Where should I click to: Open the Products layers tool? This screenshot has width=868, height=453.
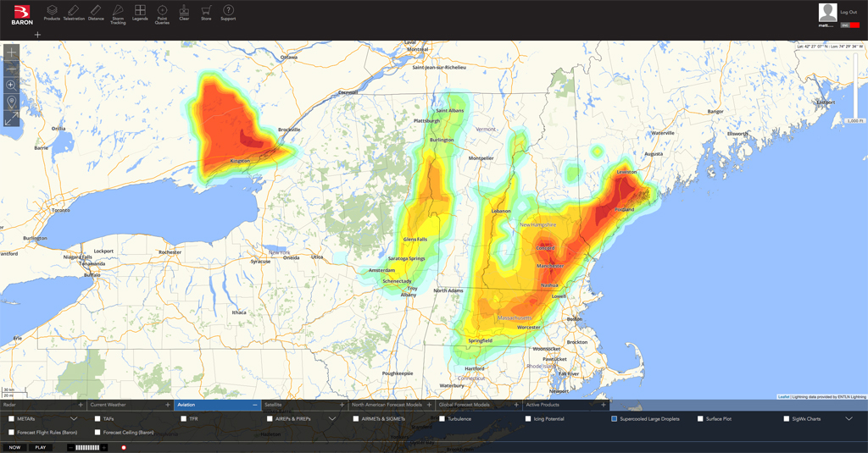pyautogui.click(x=52, y=13)
